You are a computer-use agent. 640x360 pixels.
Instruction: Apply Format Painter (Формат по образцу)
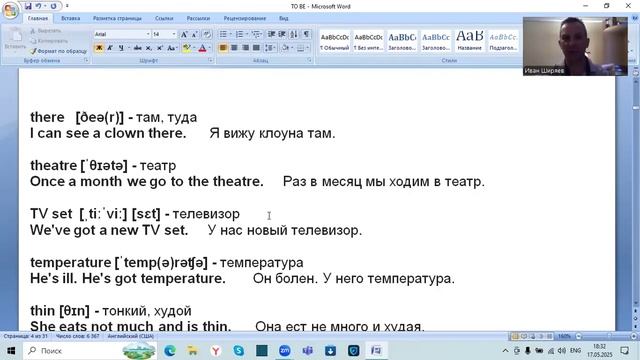tap(58, 51)
